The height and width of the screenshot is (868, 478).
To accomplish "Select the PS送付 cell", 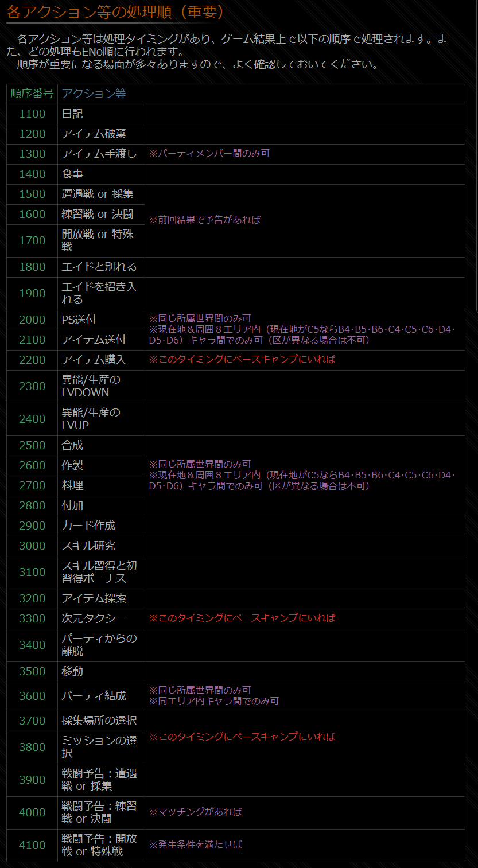I will pos(101,320).
